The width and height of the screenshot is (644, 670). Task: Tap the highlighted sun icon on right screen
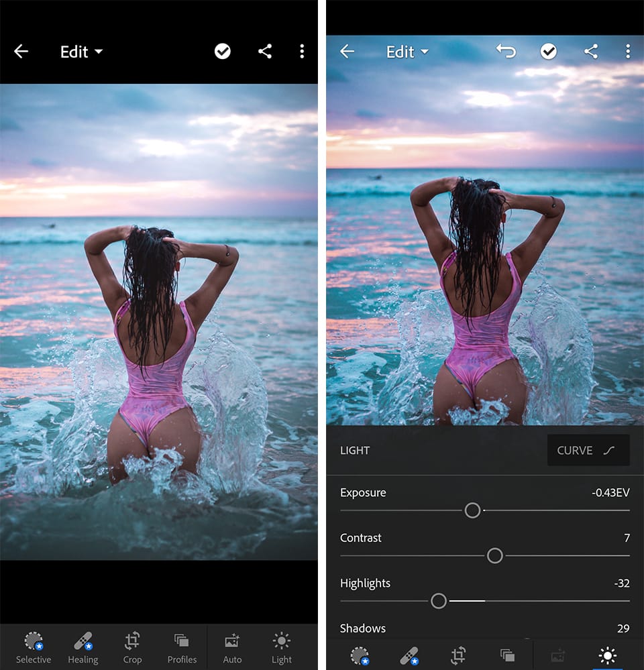click(608, 655)
